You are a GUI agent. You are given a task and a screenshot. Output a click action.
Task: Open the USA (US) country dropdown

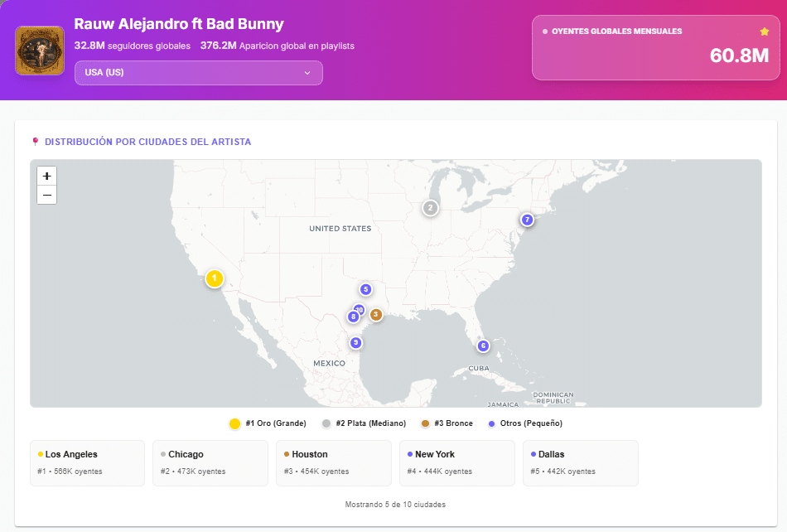click(x=198, y=73)
